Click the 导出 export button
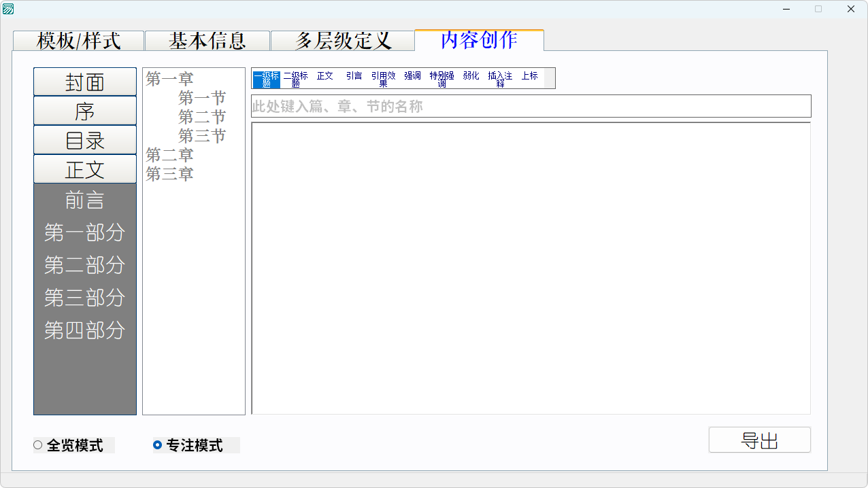The width and height of the screenshot is (868, 488). (760, 440)
